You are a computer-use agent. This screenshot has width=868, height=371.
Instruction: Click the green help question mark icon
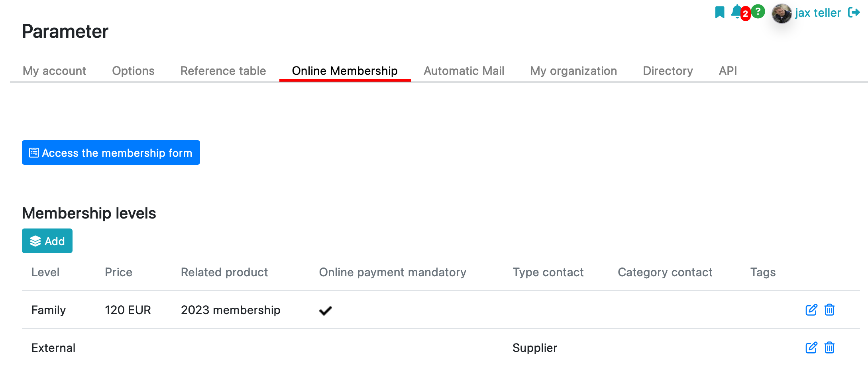[x=758, y=12]
